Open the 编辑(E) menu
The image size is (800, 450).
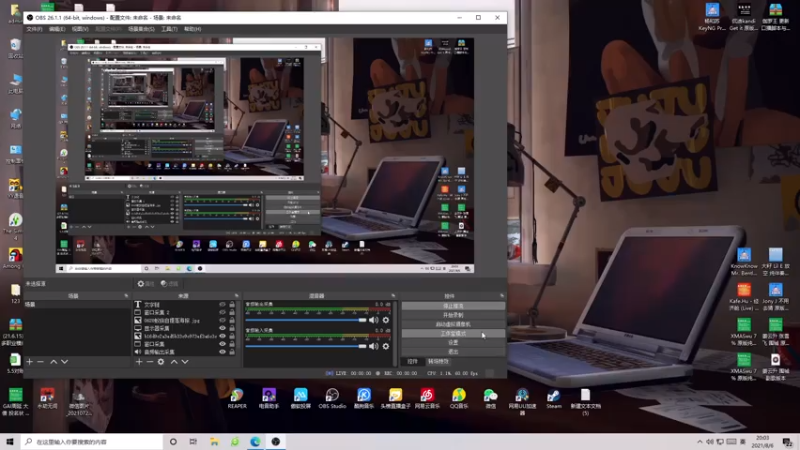pyautogui.click(x=57, y=29)
